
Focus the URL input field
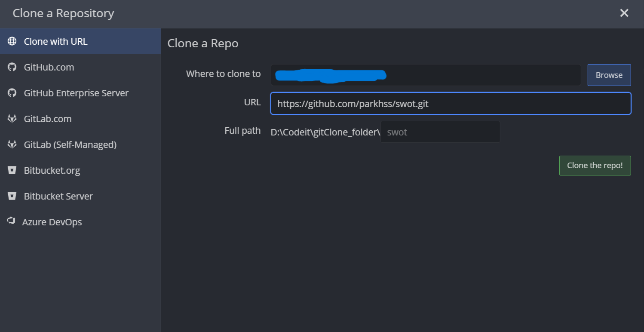click(451, 103)
